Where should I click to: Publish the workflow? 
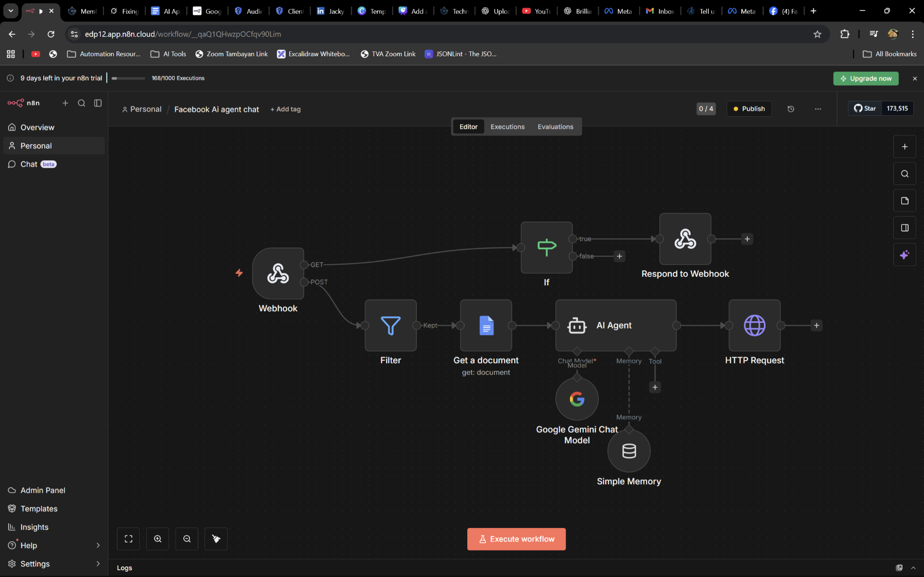click(749, 109)
